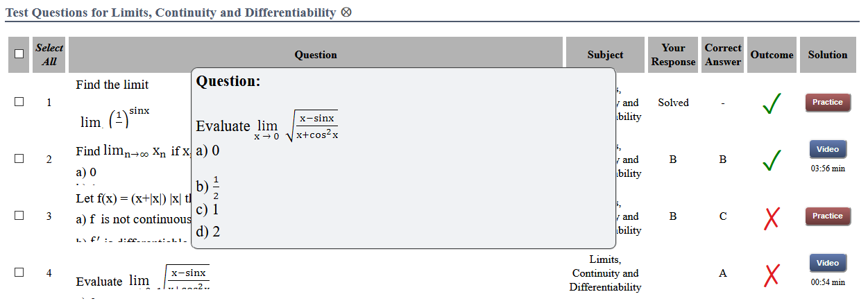Check the box for question 1

click(19, 102)
